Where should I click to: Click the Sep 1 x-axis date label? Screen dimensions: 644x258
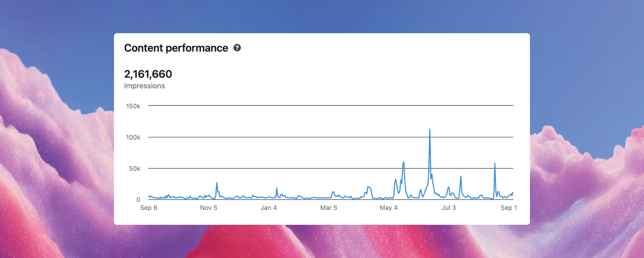point(508,208)
